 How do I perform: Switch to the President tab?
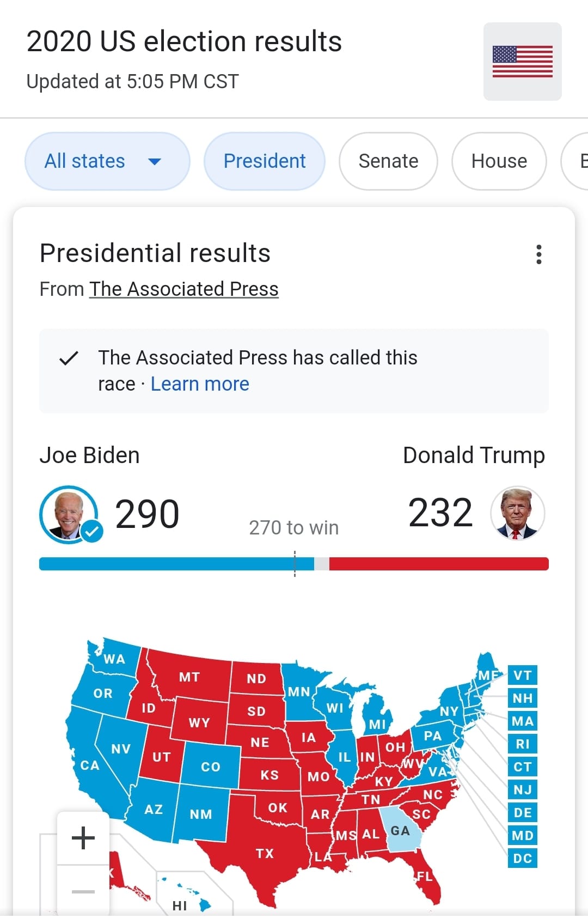coord(265,161)
